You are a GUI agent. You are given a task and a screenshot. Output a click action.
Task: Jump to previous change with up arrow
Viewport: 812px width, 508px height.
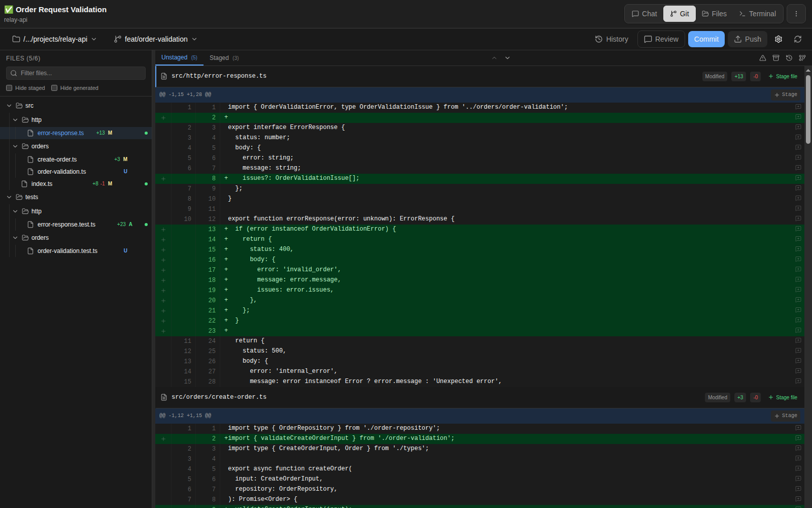point(494,58)
